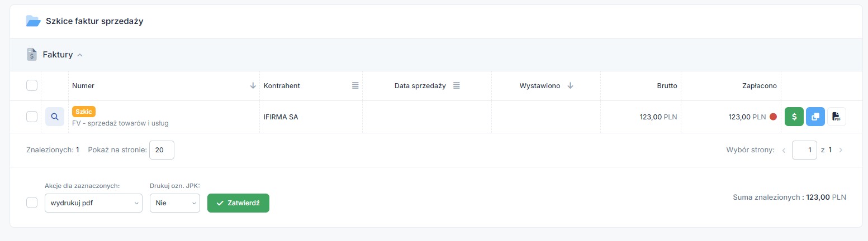Screen dimensions: 868x241
Task: Click the page number input field
Action: (804, 150)
